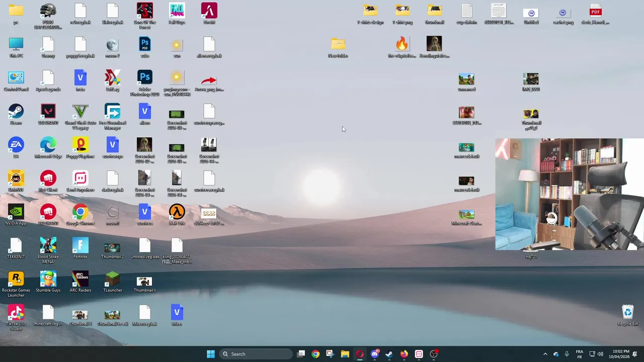Open File Explorer from the taskbar

pyautogui.click(x=345, y=354)
